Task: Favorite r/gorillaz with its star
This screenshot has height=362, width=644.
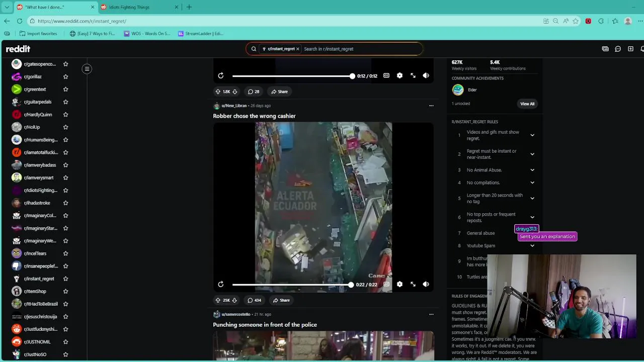Action: [65, 76]
